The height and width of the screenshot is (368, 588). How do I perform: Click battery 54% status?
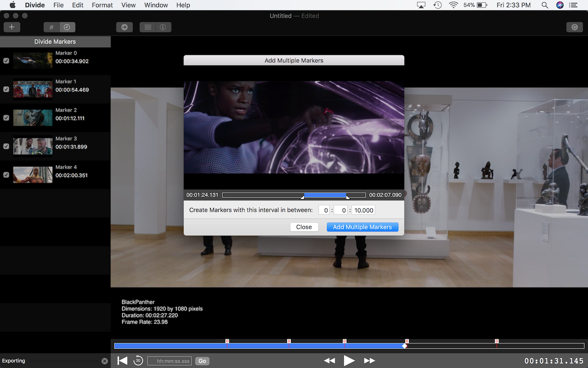475,5
